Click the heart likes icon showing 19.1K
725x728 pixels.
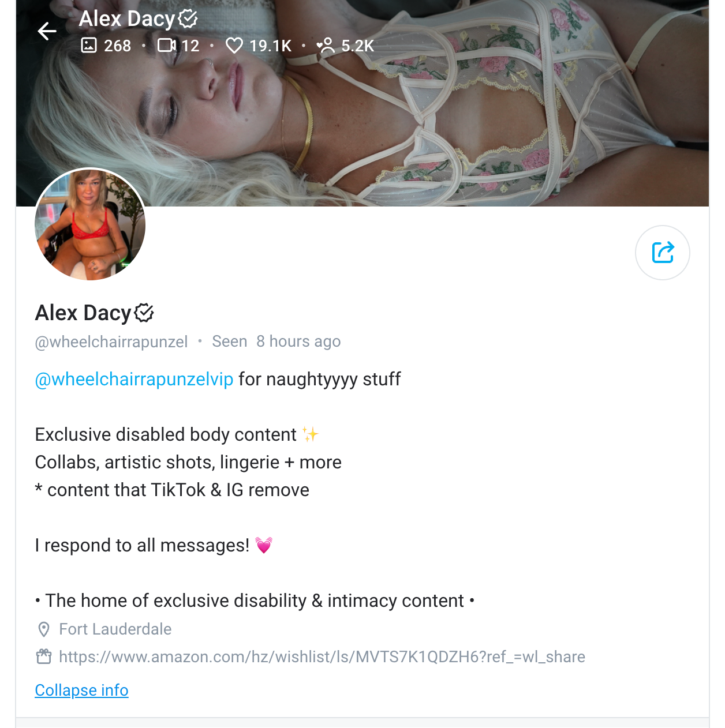point(234,45)
